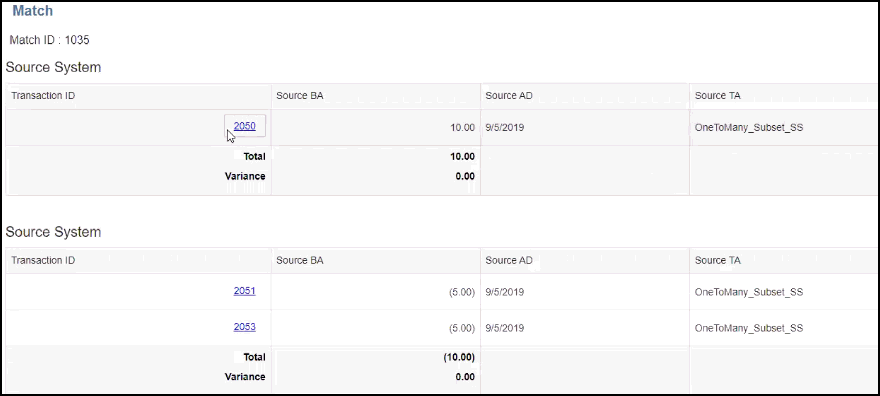Select Transaction ID header in second Source System table
This screenshot has height=396, width=880.
pyautogui.click(x=43, y=260)
